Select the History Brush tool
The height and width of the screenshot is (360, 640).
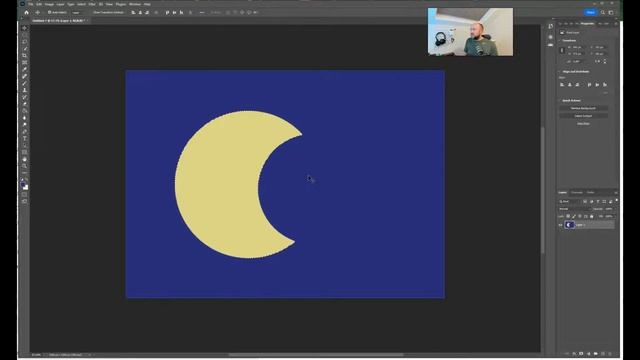(x=24, y=97)
